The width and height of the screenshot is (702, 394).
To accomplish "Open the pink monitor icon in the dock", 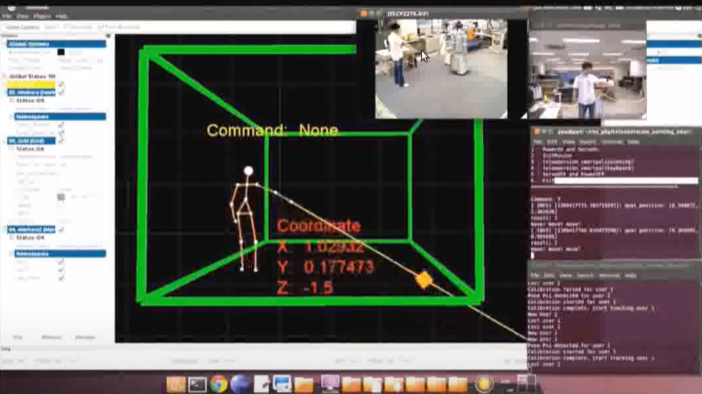I will (x=330, y=384).
